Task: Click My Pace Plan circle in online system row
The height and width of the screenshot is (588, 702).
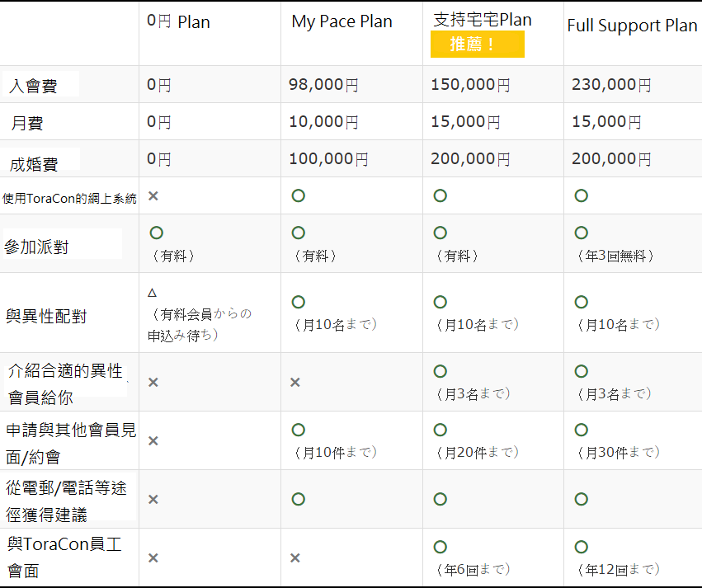Action: click(x=299, y=195)
